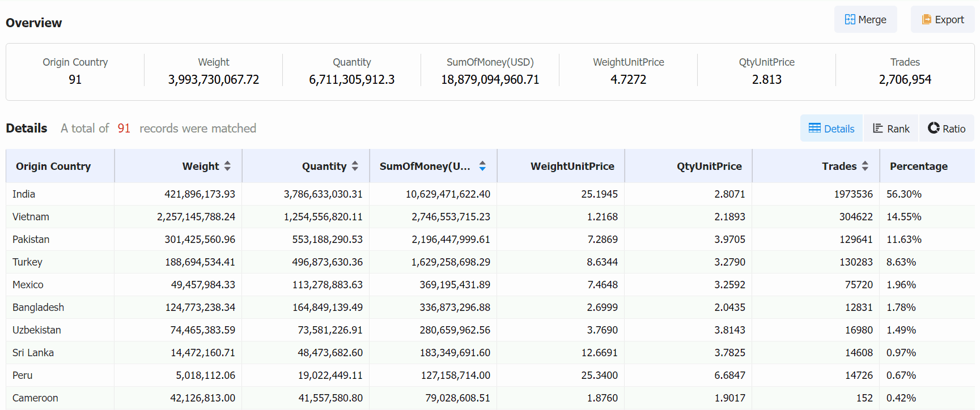Select the Vietnam row country name
980x410 pixels.
pyautogui.click(x=31, y=217)
